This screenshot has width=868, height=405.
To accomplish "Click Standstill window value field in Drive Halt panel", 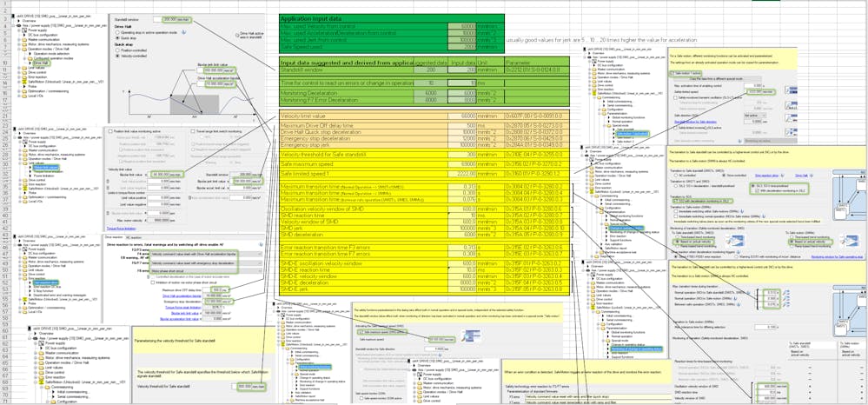I will click(172, 19).
